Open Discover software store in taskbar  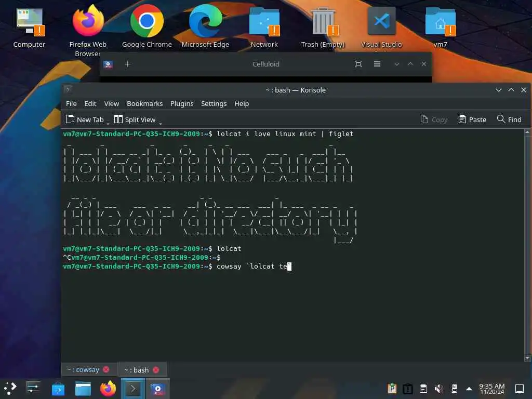pyautogui.click(x=58, y=389)
